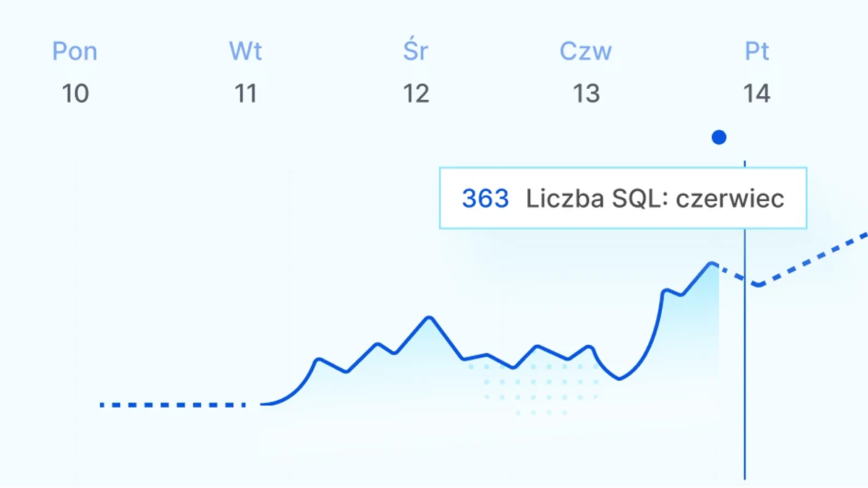Viewport: 868px width, 488px height.
Task: Select the Pon day label
Action: [x=75, y=52]
